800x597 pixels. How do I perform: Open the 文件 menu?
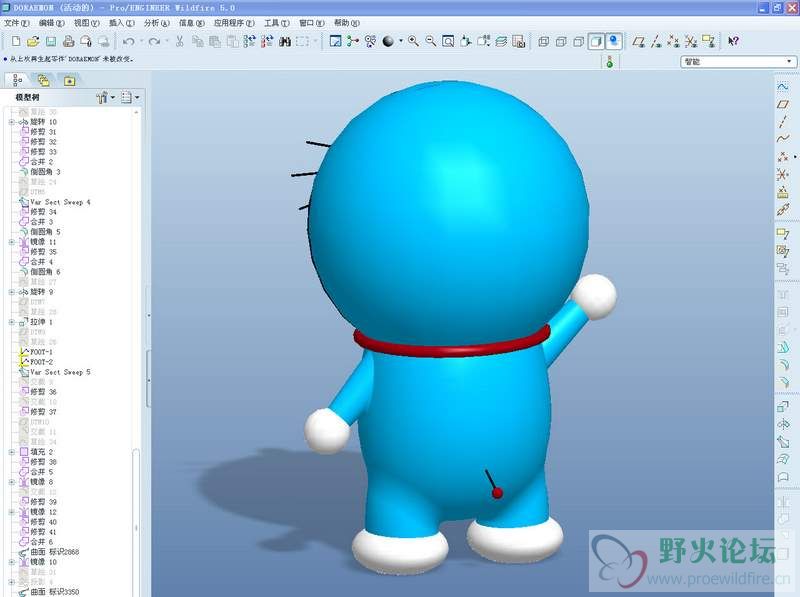coord(16,23)
